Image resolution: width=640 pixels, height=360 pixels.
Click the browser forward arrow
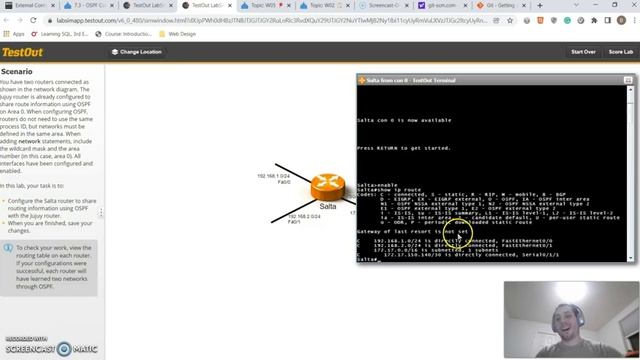point(20,20)
